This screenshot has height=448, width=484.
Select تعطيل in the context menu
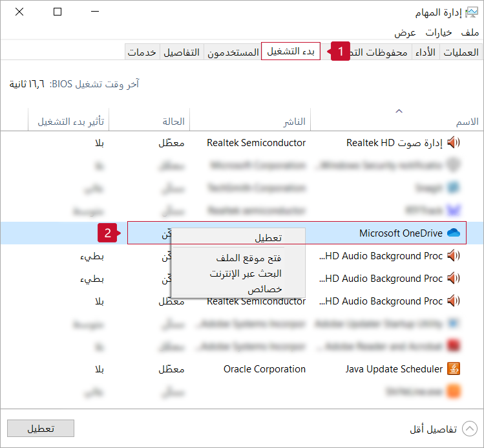pos(268,237)
